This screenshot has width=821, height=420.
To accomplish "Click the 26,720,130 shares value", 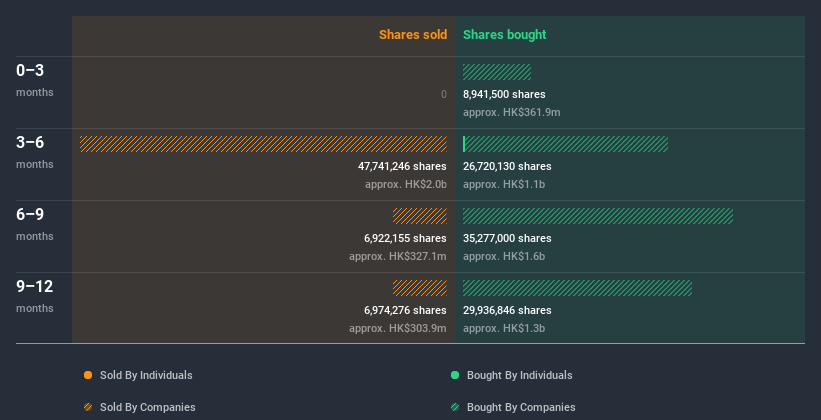I will point(507,166).
